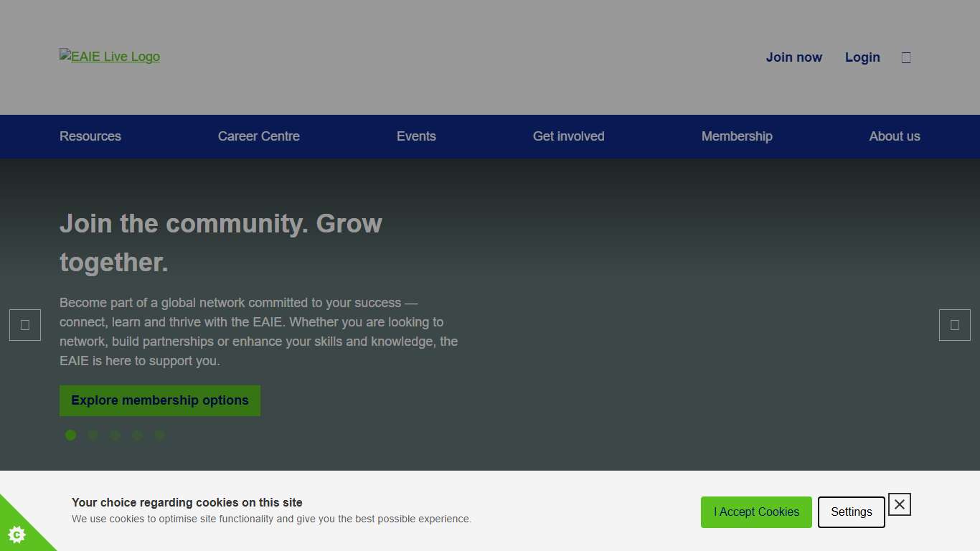The width and height of the screenshot is (980, 551).
Task: Click the EAIE Live Logo
Action: coord(110,57)
